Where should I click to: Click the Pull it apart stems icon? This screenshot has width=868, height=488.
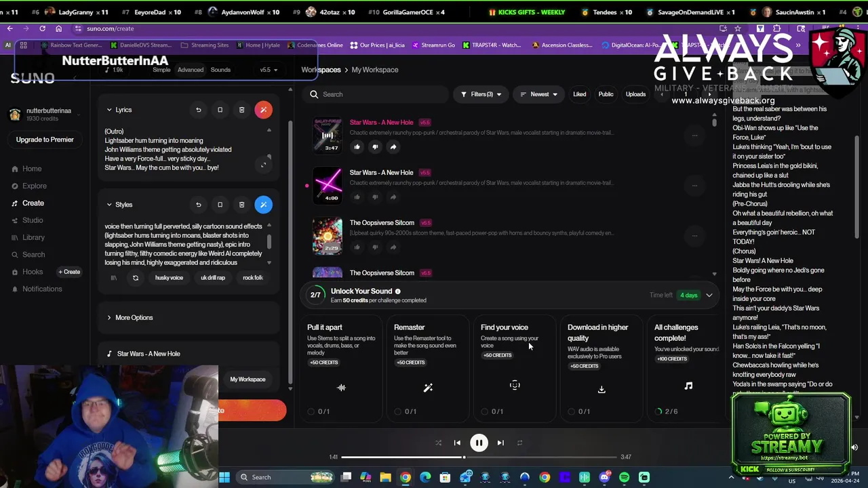click(x=341, y=388)
